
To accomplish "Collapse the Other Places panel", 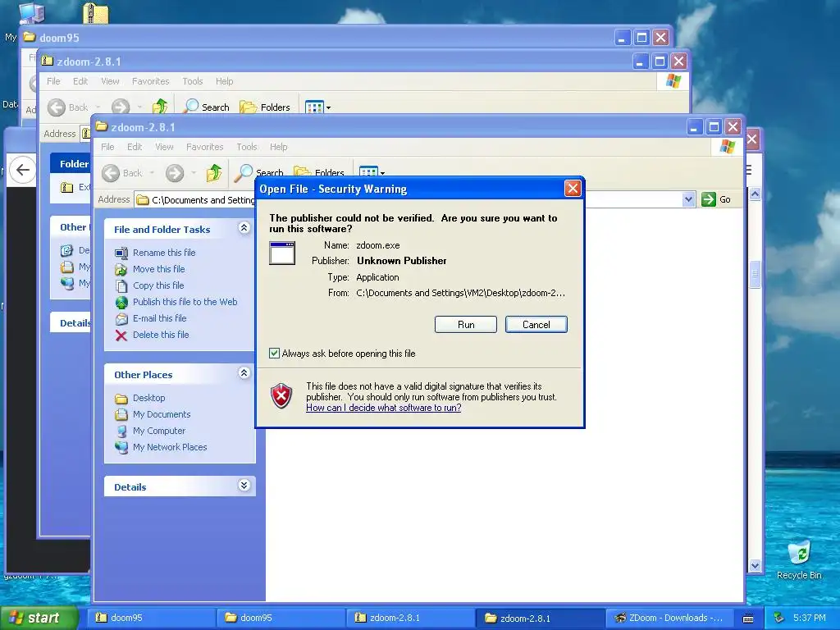I will pyautogui.click(x=244, y=373).
